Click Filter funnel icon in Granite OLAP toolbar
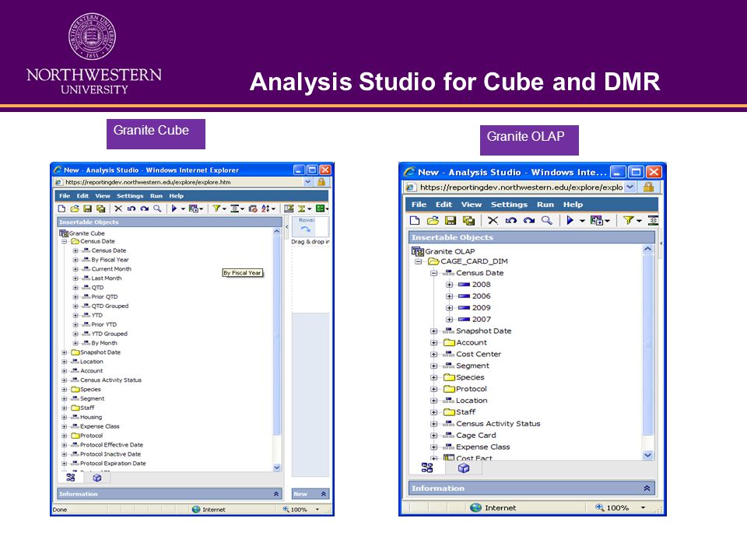The height and width of the screenshot is (560, 747). (629, 220)
